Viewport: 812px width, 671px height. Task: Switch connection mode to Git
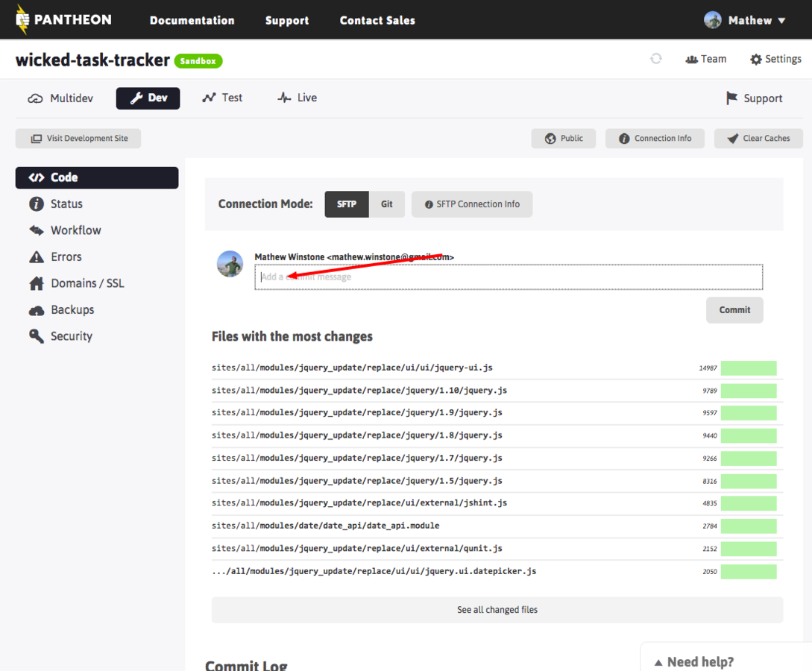(x=387, y=204)
